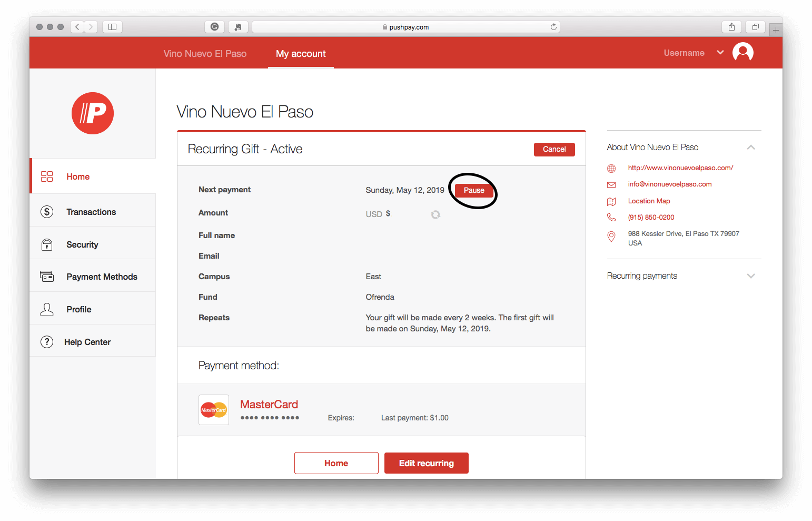Select the My account tab
The image size is (812, 521).
pos(301,54)
